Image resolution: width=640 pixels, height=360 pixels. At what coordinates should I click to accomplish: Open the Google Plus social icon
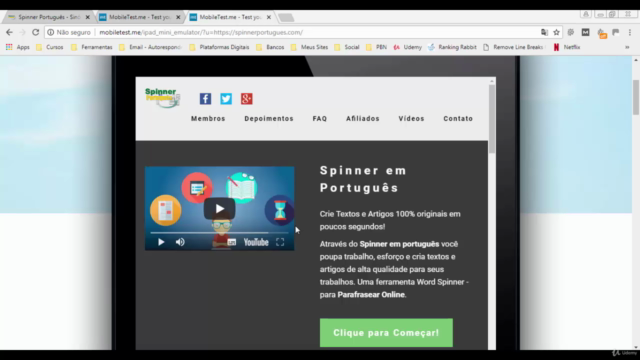click(247, 99)
